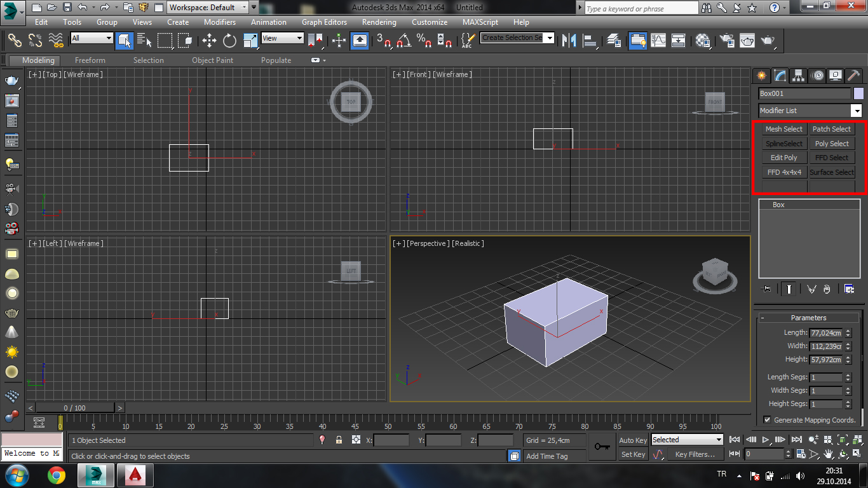Open the Curve Editor
868x488 pixels.
(658, 41)
